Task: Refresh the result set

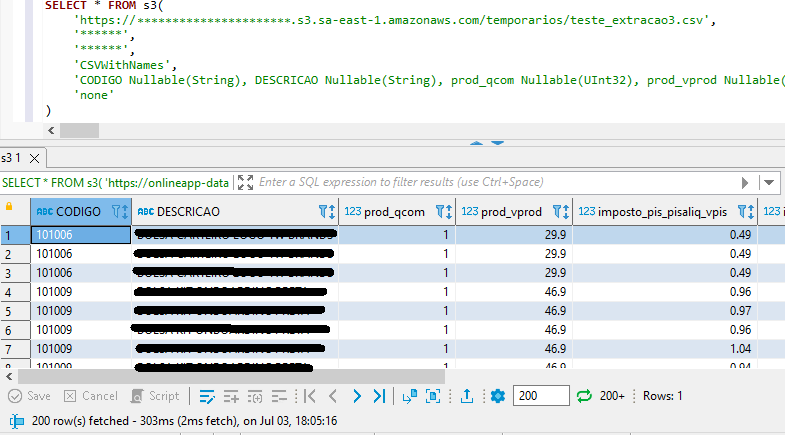Action: click(585, 396)
